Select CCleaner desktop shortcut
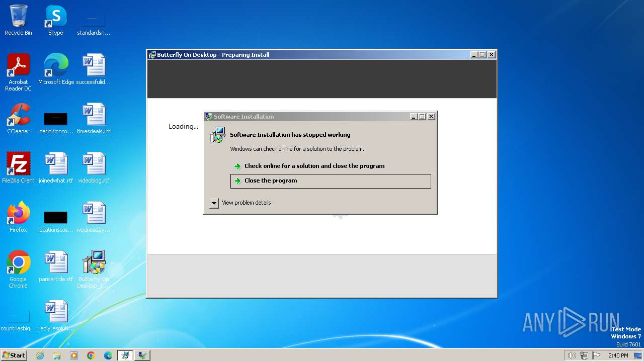Image resolution: width=644 pixels, height=362 pixels. [x=18, y=119]
